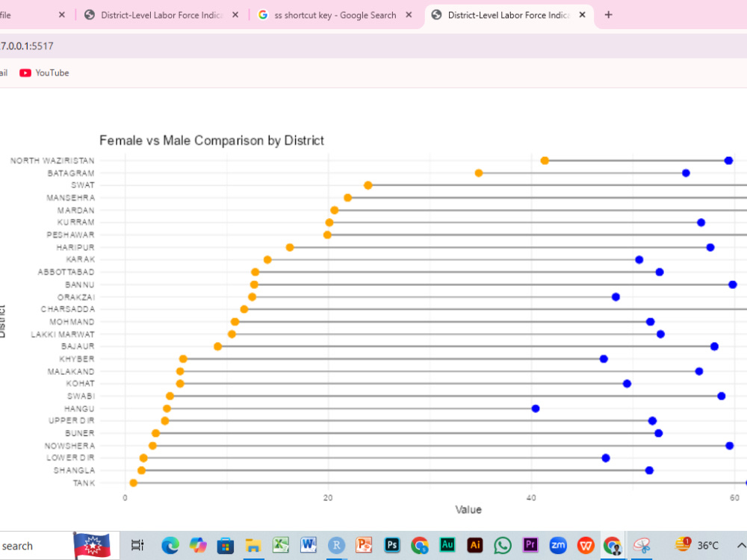
Task: Close the ss shortcut key search tab
Action: coord(409,15)
